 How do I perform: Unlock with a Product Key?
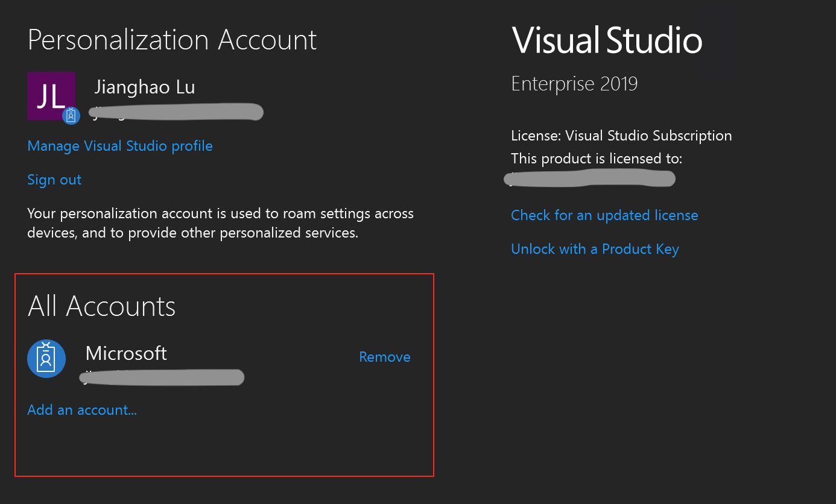[595, 249]
